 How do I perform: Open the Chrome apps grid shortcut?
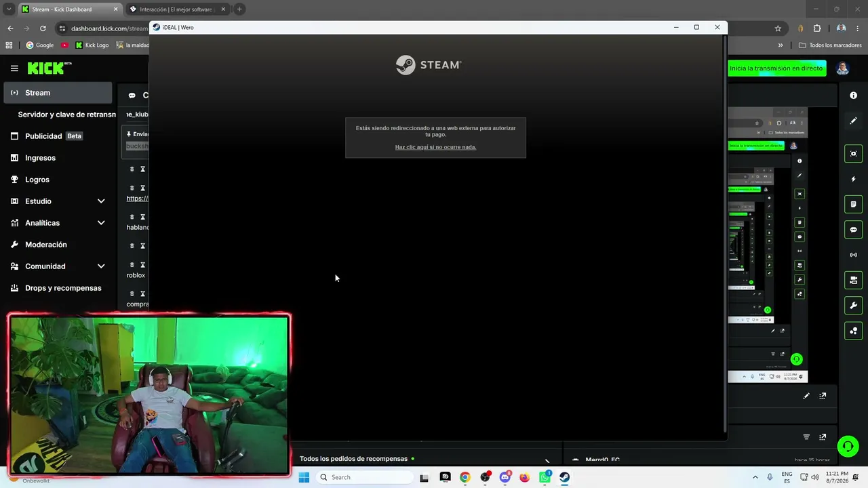9,45
